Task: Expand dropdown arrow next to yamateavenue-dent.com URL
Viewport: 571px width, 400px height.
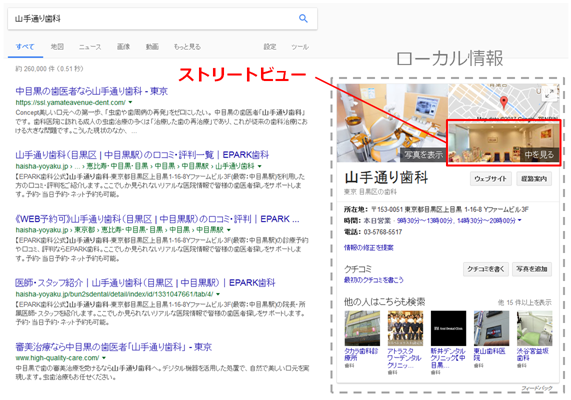Action: (x=130, y=102)
